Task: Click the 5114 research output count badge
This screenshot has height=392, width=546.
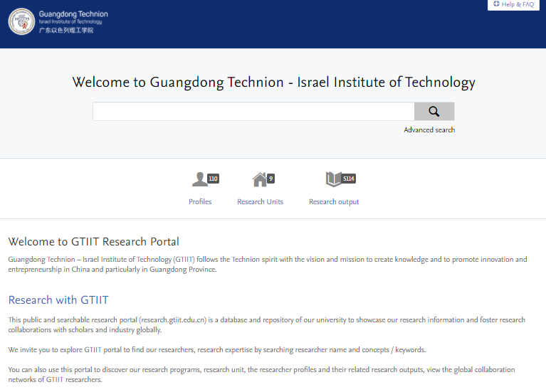Action: coord(348,179)
